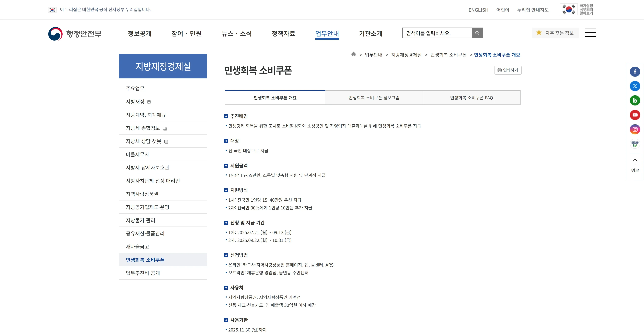Open 자주 찾는 정보 favorites button
The height and width of the screenshot is (333, 644).
(555, 33)
